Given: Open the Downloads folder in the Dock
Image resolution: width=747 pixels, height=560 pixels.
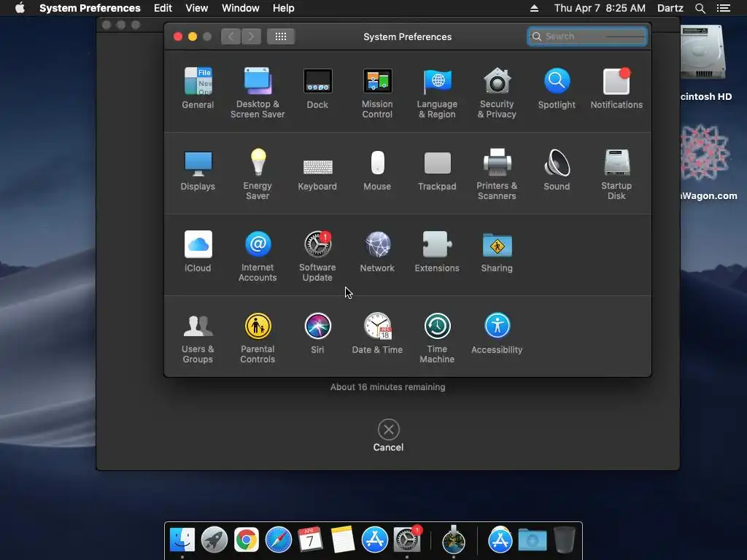Looking at the screenshot, I should click(532, 540).
